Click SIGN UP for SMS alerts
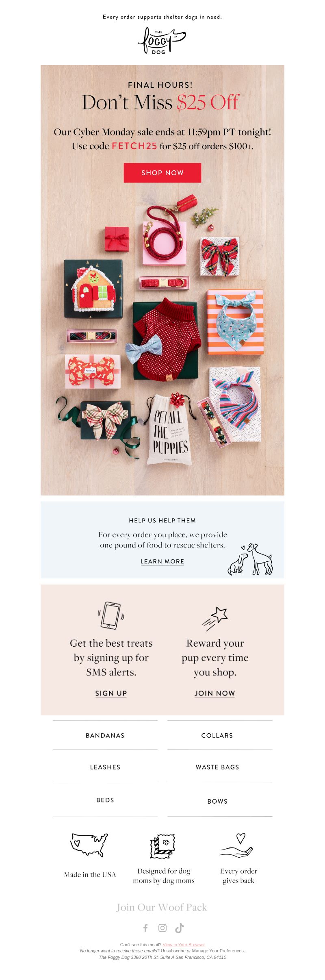 click(111, 693)
